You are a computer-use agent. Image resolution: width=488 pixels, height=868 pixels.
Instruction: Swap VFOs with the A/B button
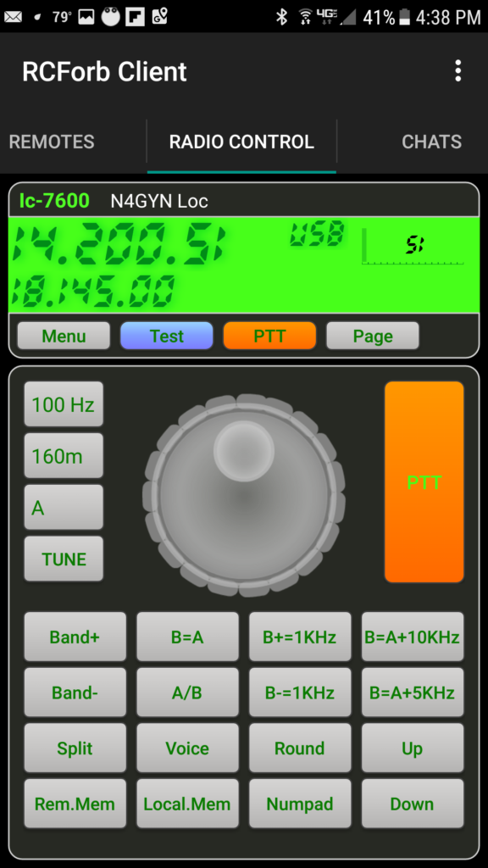[x=187, y=692]
